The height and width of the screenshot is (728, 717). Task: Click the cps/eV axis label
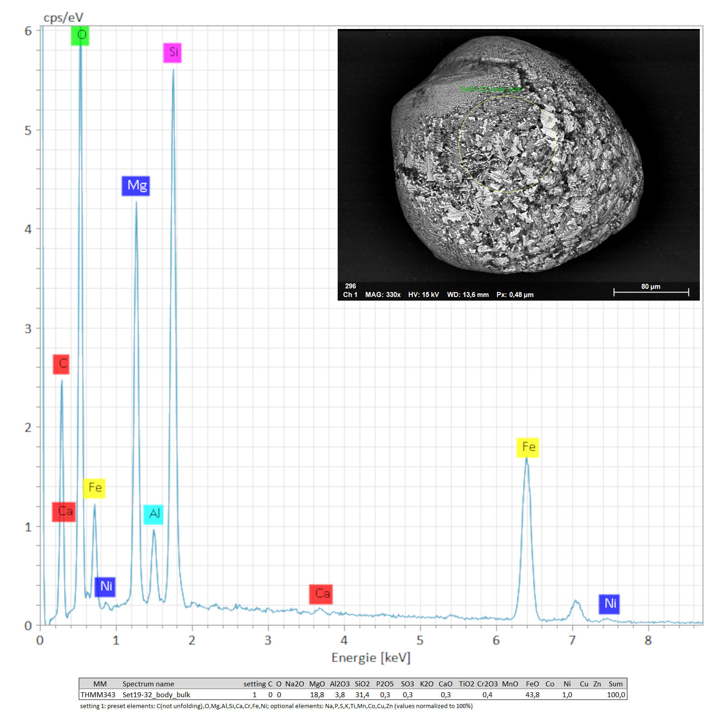[x=63, y=18]
